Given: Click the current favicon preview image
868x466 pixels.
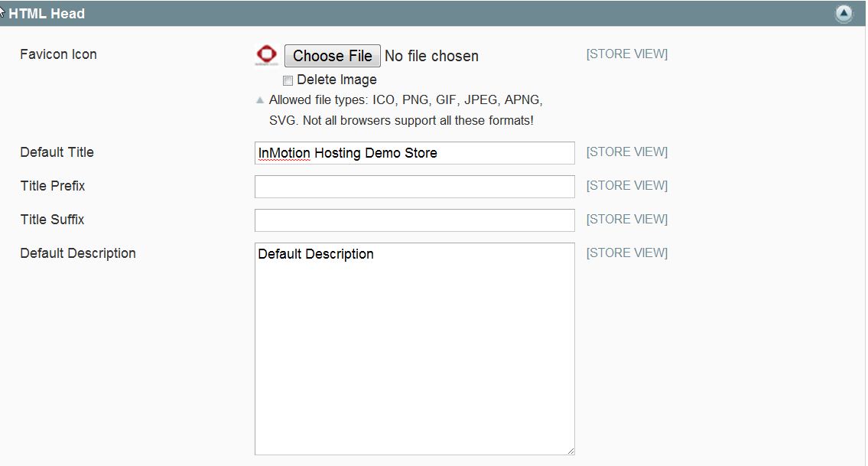Looking at the screenshot, I should pyautogui.click(x=266, y=55).
